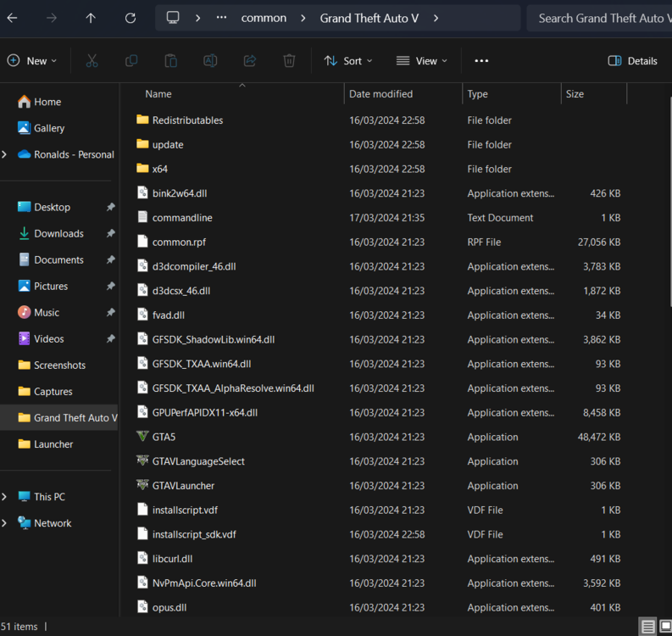Refresh the current folder view

pos(131,18)
